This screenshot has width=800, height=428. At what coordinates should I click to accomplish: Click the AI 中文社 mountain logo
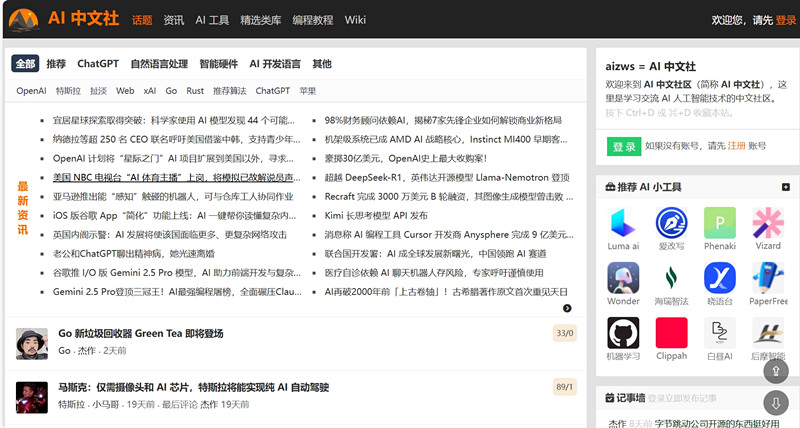point(24,20)
